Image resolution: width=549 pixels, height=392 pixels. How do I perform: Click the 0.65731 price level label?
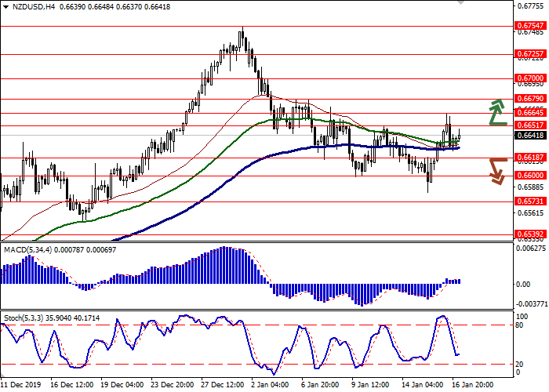529,201
